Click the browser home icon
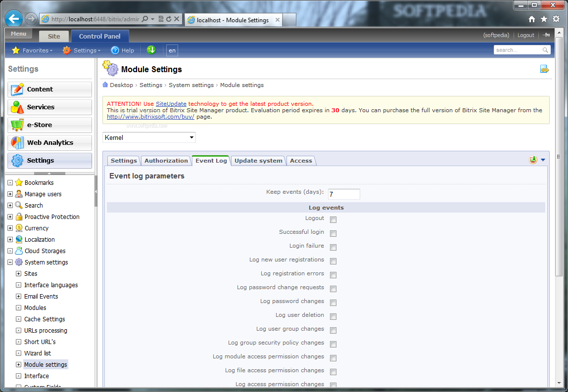 531,19
